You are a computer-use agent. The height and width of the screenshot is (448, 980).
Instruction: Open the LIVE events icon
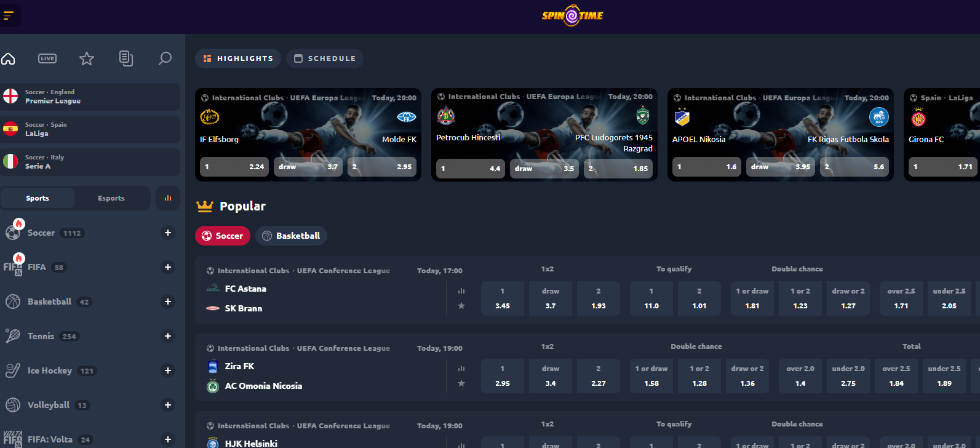pyautogui.click(x=47, y=58)
